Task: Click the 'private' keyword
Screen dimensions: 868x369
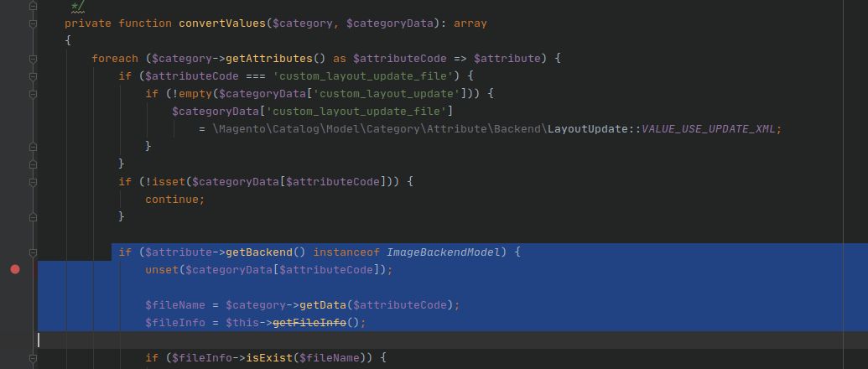Action: tap(88, 23)
